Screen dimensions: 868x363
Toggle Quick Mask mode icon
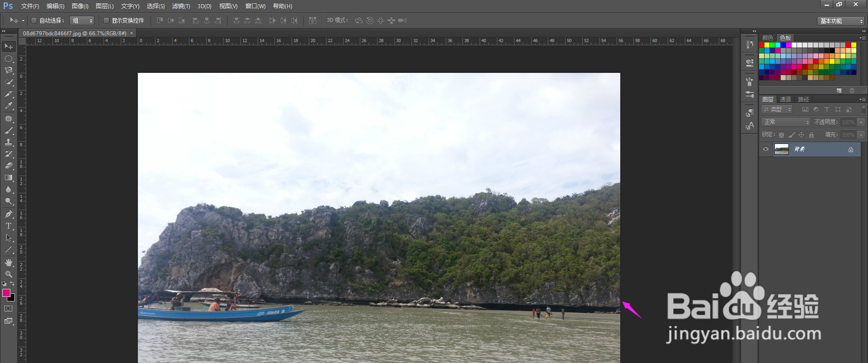9,309
